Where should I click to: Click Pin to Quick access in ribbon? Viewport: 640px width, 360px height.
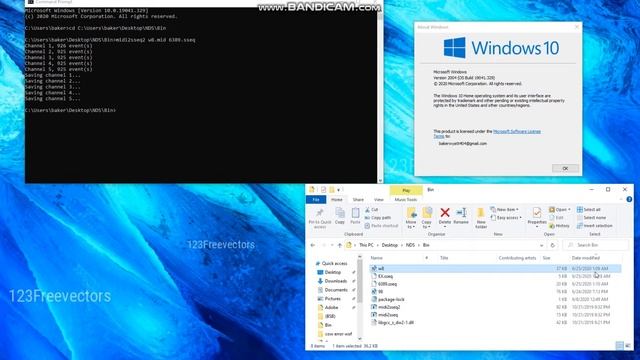pyautogui.click(x=320, y=218)
